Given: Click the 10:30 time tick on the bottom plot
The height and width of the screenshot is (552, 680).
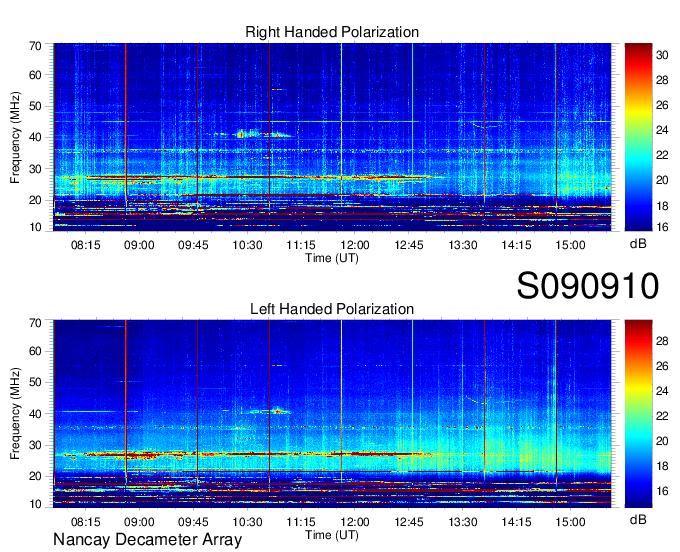Looking at the screenshot, I should tap(247, 522).
